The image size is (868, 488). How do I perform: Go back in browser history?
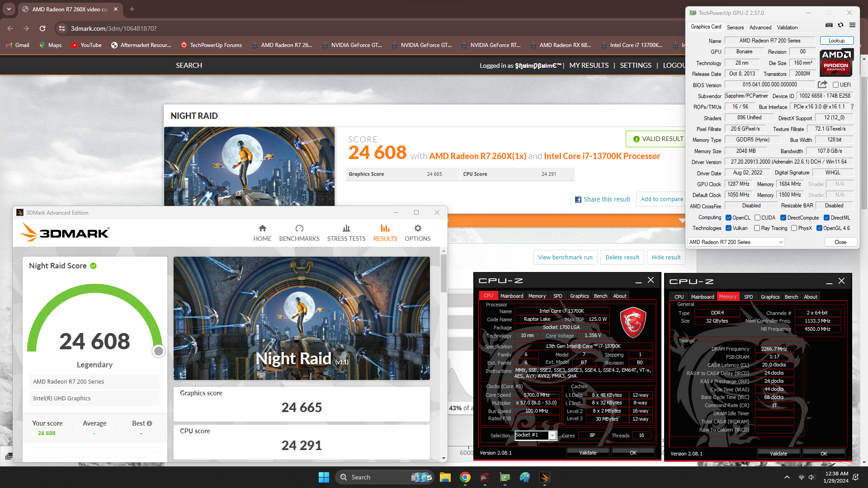coord(10,28)
